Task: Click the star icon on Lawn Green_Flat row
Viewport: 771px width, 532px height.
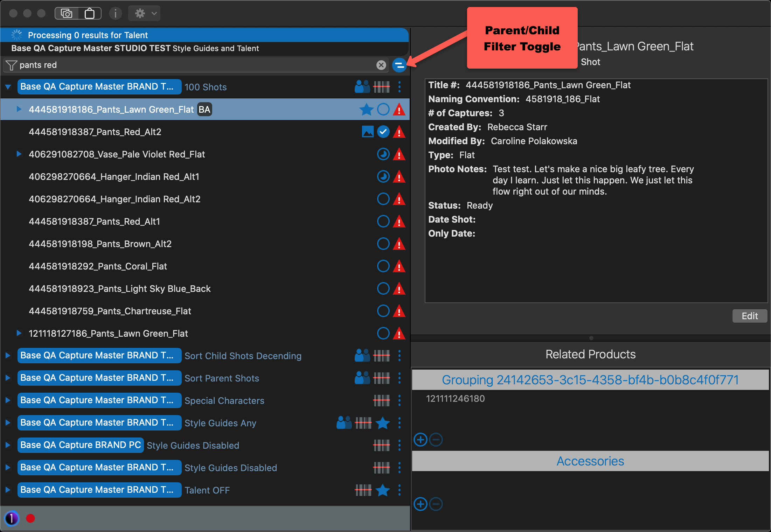Action: pos(366,110)
